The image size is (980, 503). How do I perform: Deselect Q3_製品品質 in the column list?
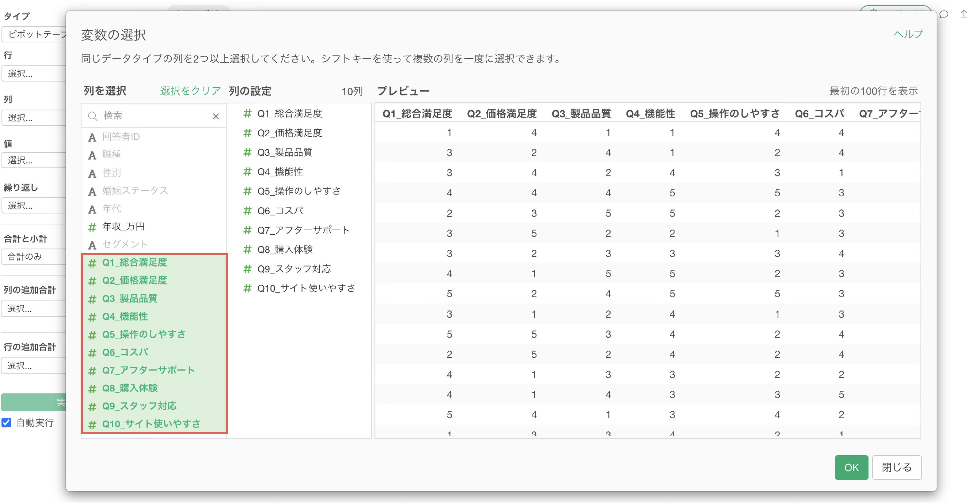pyautogui.click(x=154, y=299)
